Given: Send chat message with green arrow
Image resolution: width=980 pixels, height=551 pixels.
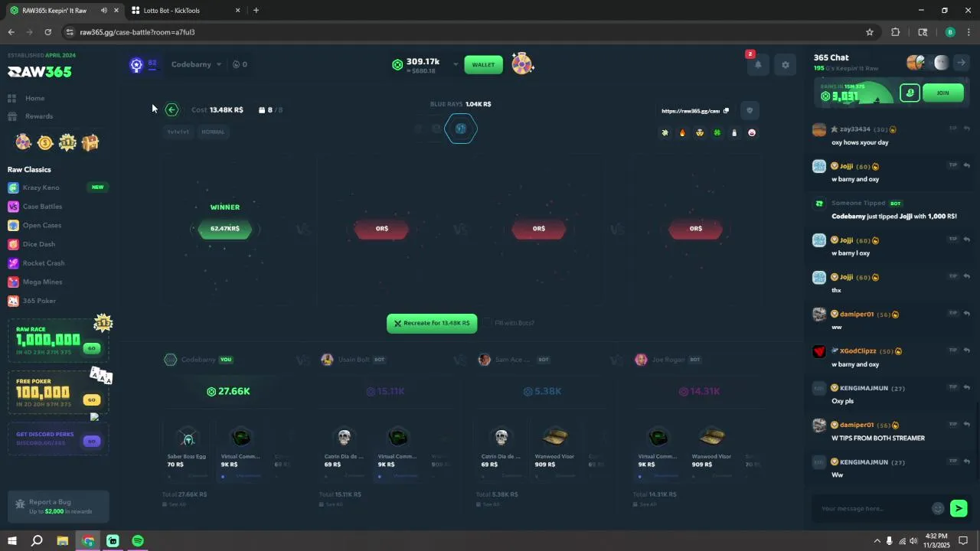Looking at the screenshot, I should click(959, 509).
